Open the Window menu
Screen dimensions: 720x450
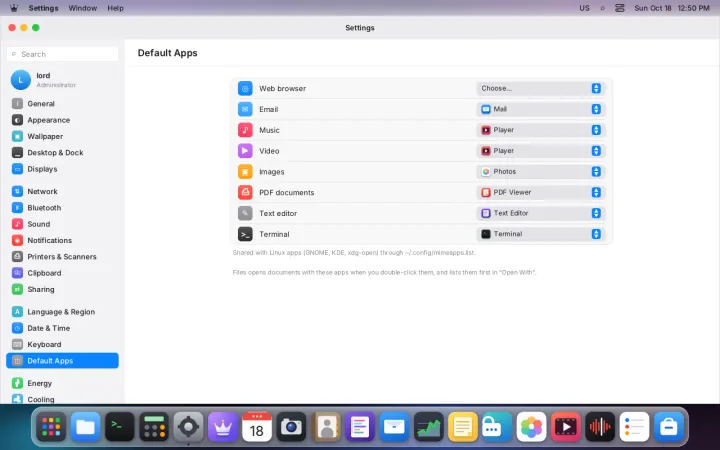click(83, 8)
